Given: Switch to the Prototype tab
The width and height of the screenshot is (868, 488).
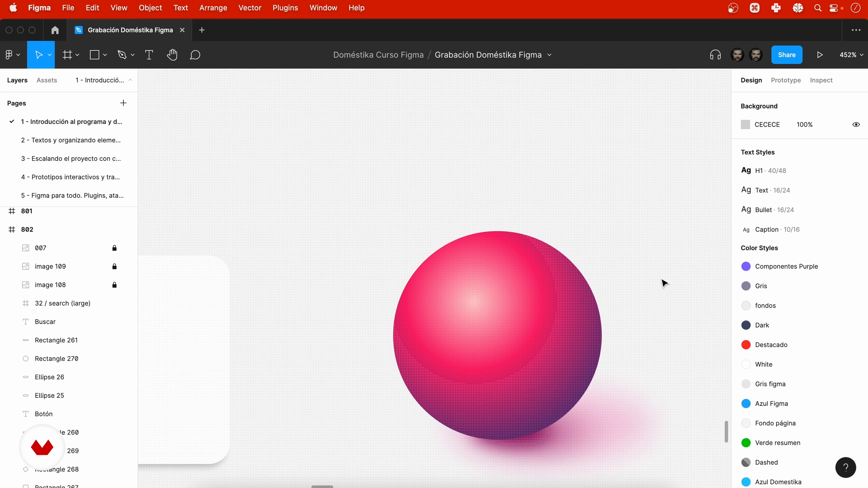Looking at the screenshot, I should (785, 80).
